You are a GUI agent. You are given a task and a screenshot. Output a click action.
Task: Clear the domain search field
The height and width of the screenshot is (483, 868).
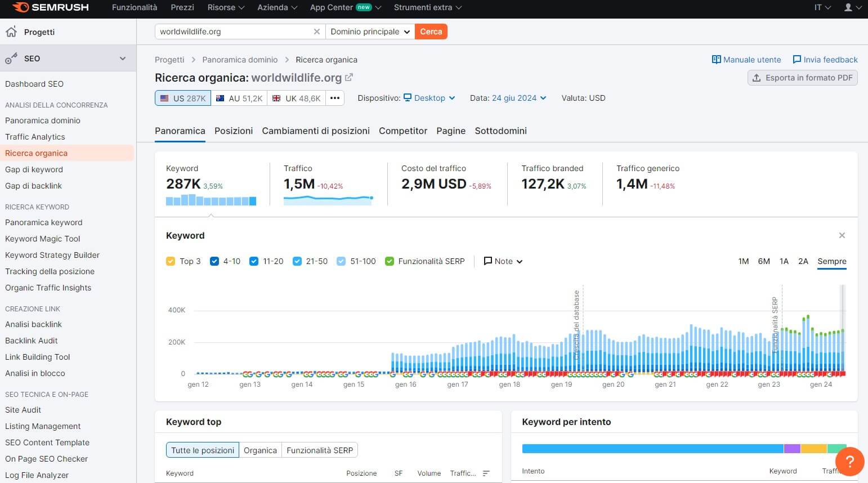(x=317, y=32)
